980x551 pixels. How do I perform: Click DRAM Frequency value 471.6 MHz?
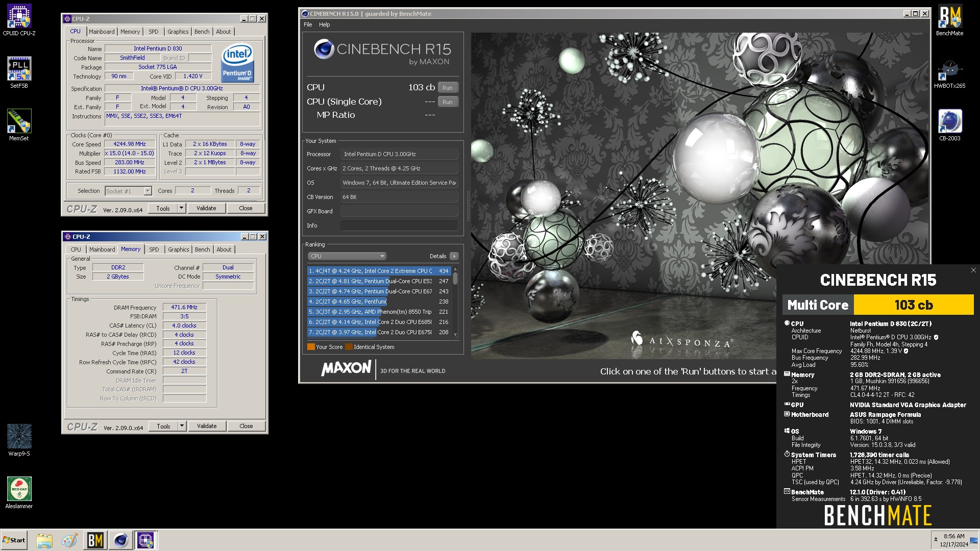click(x=184, y=308)
